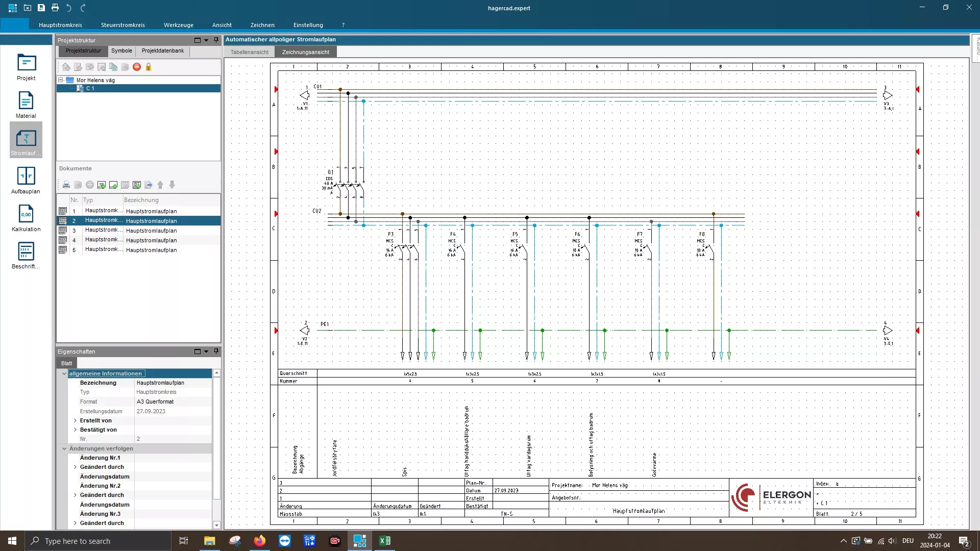Toggle pin on Eigenschaften panel
The image size is (980, 551).
pos(216,351)
